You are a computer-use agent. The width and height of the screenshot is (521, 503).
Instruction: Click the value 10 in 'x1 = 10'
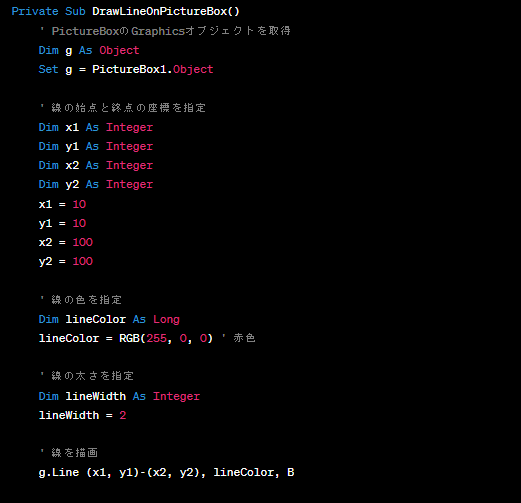click(x=79, y=204)
